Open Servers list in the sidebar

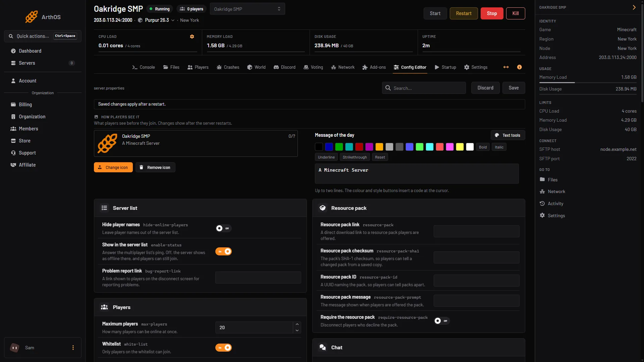click(x=43, y=63)
